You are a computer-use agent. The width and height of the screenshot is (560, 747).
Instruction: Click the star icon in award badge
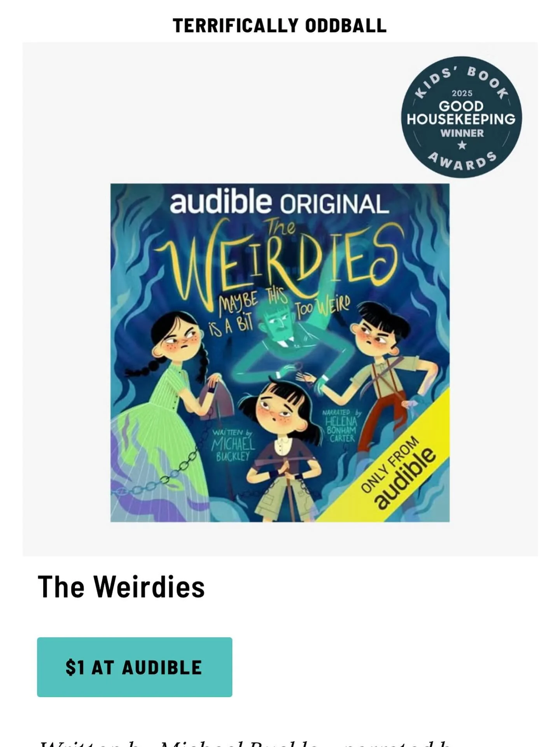(x=462, y=145)
